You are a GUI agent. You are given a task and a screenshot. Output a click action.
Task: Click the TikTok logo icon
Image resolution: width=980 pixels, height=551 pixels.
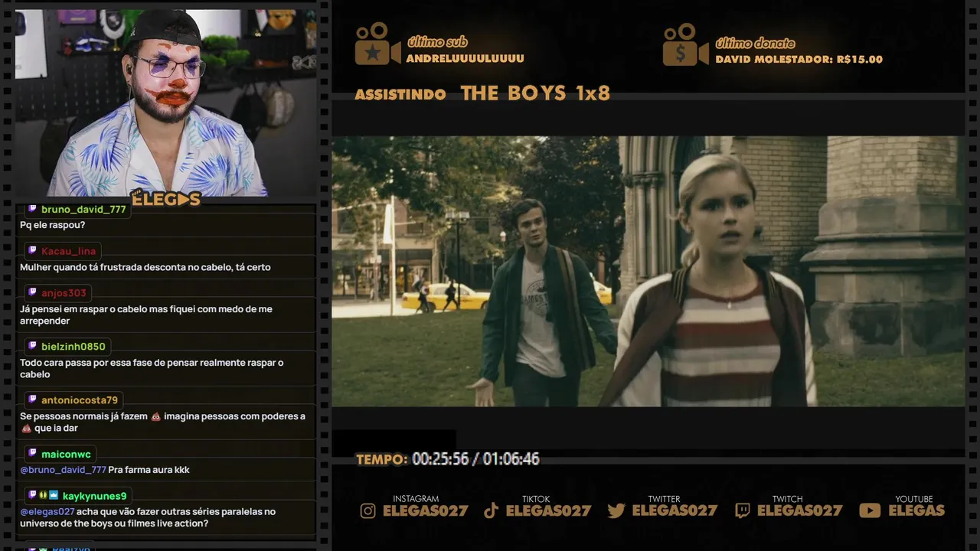point(492,510)
